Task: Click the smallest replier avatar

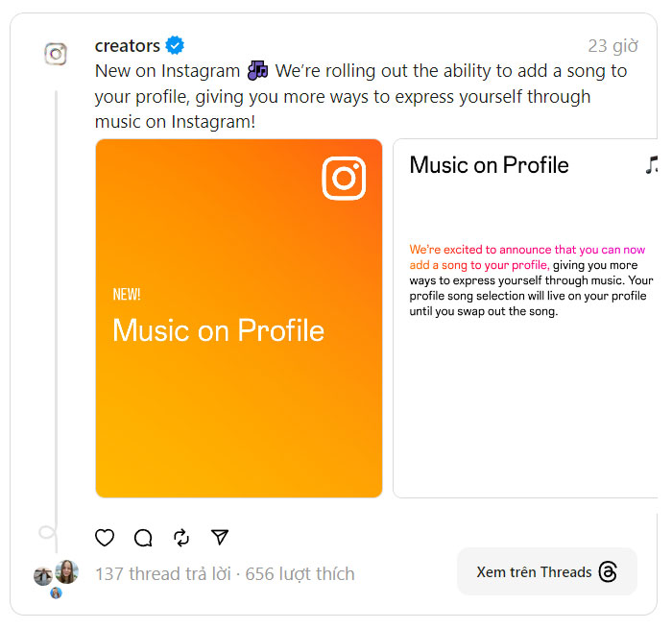Action: tap(56, 593)
